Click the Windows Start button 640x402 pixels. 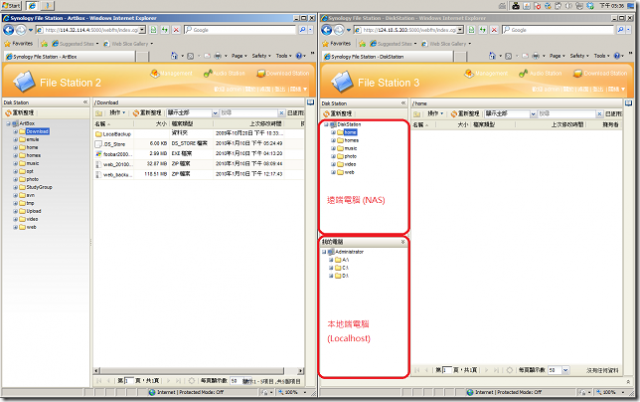point(11,5)
